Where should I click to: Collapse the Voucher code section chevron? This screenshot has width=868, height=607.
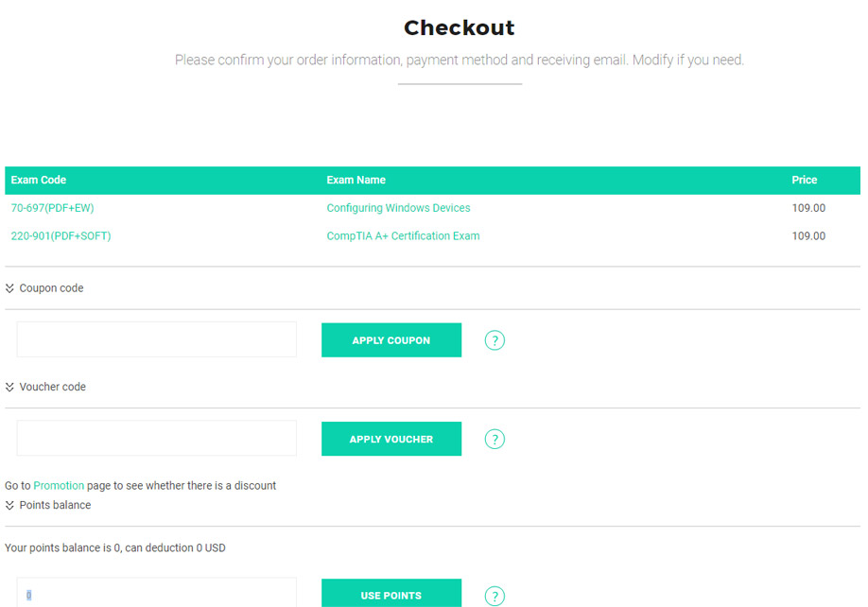point(9,387)
